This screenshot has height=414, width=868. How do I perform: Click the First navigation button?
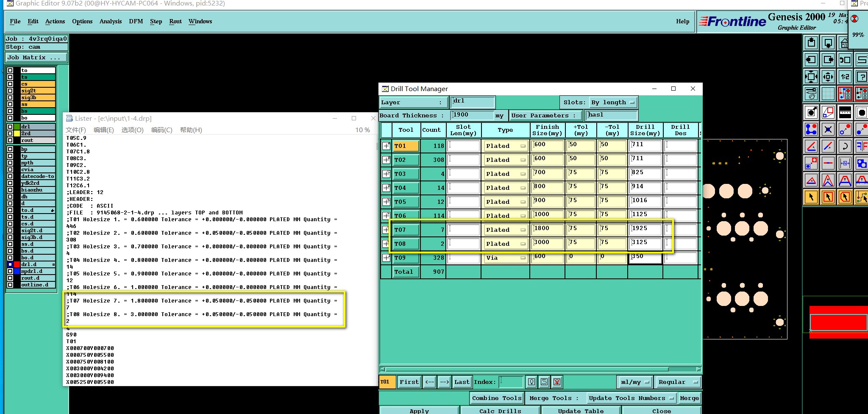pos(409,382)
